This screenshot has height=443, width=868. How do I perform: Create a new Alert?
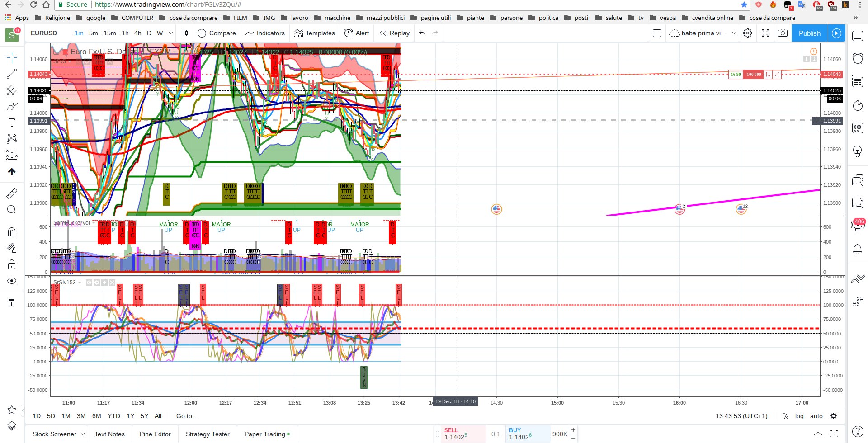tap(357, 33)
